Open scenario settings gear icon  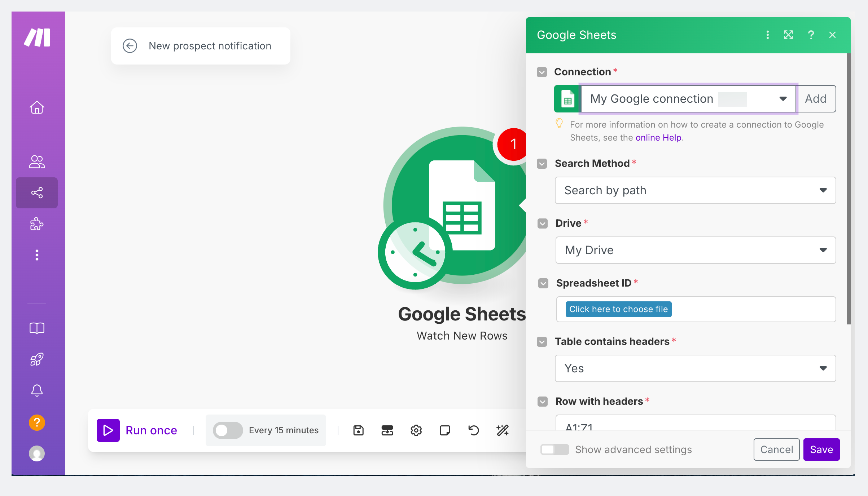tap(416, 430)
